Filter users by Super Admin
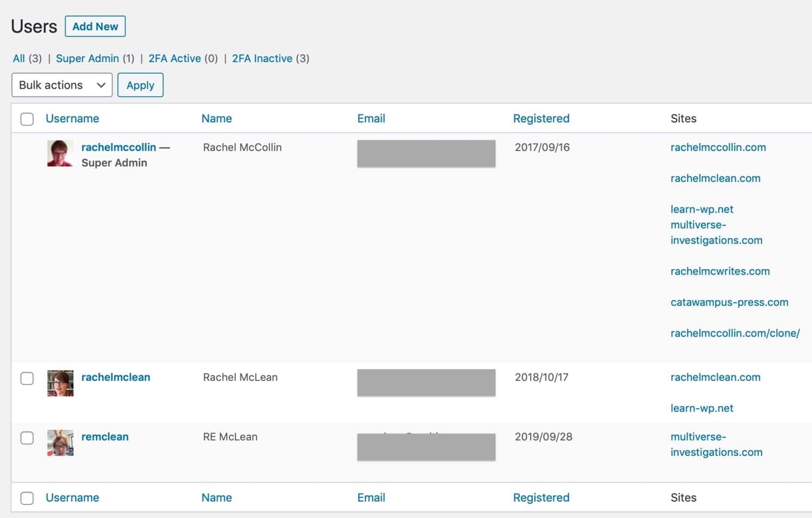 coord(87,59)
